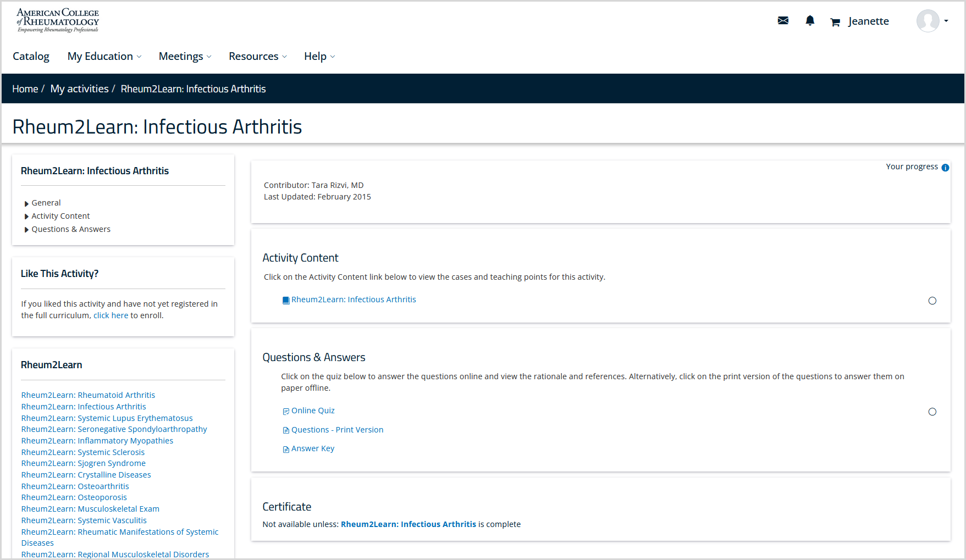Open Rheum2Learn: Sjogren Syndrome link
Screen dimensions: 966x560
coord(84,463)
